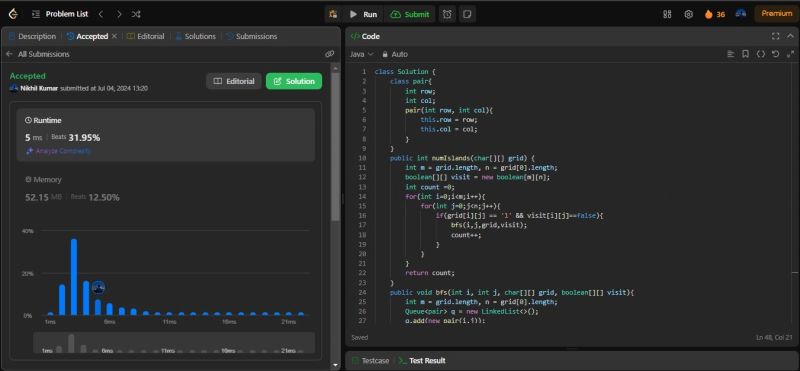The height and width of the screenshot is (371, 800).
Task: Click the Saved status text
Action: click(360, 338)
